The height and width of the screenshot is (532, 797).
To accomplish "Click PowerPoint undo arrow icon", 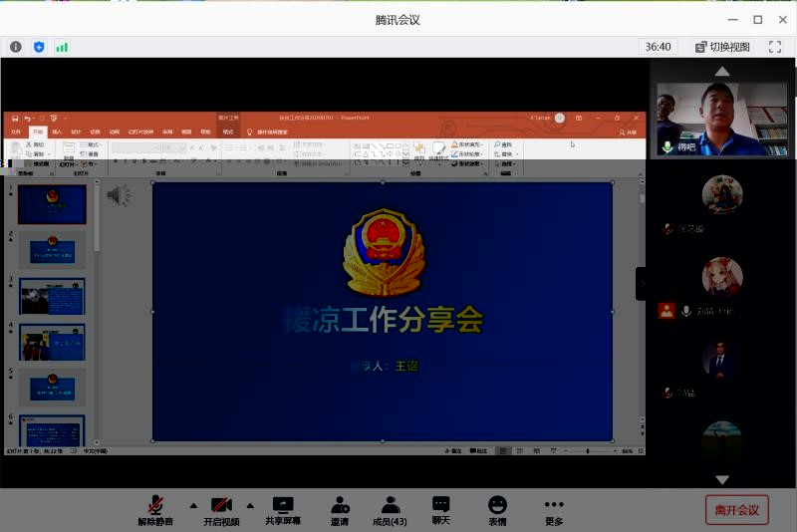I will 27,119.
